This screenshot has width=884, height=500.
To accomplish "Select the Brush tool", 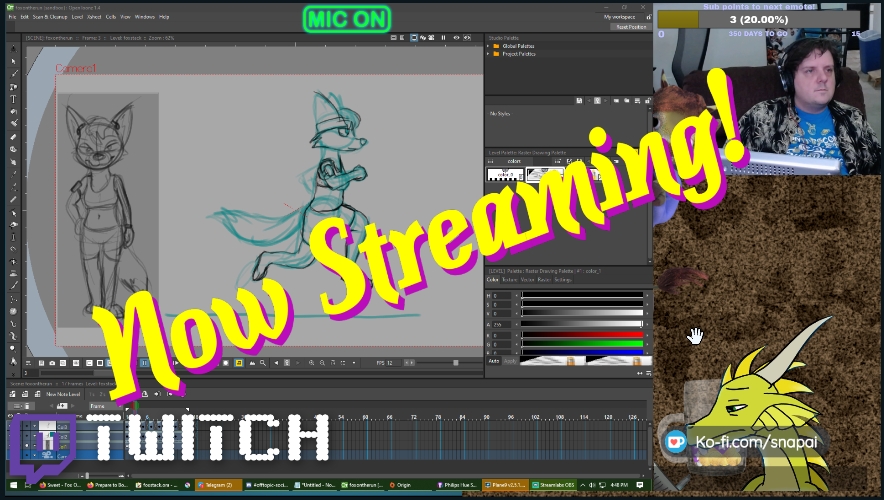I will 14,74.
